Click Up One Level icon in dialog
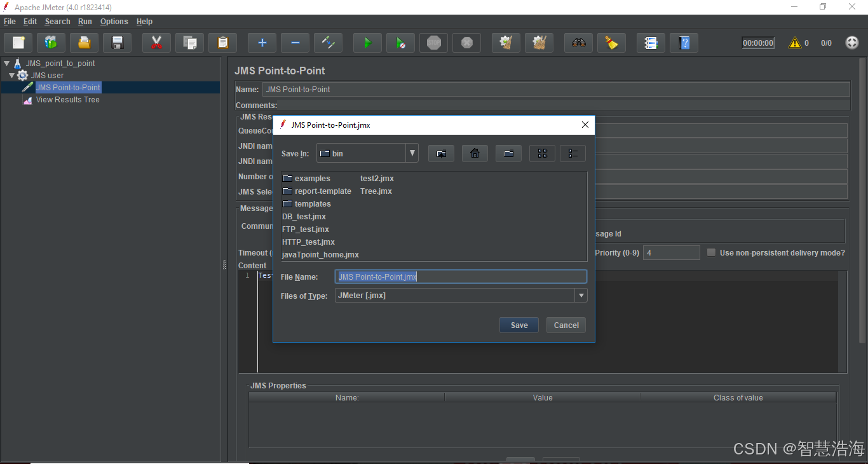868x464 pixels. [441, 153]
